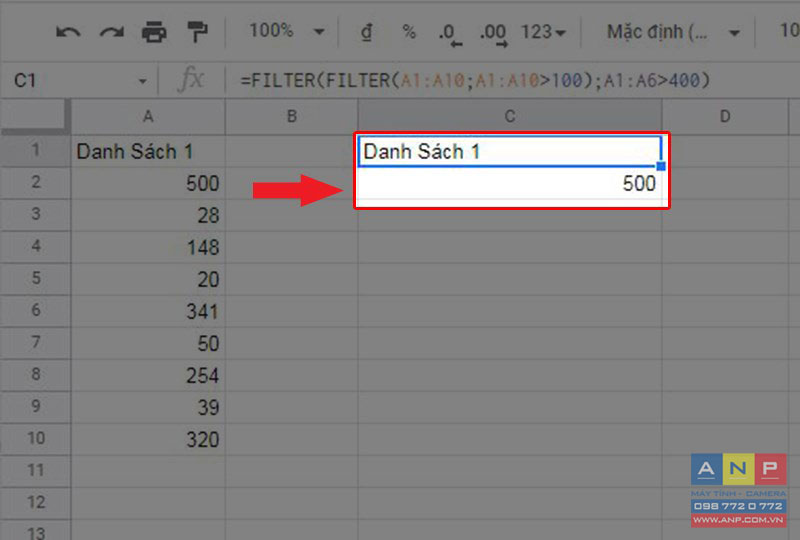Image resolution: width=800 pixels, height=540 pixels.
Task: Click cell with value 20
Action: (x=148, y=279)
